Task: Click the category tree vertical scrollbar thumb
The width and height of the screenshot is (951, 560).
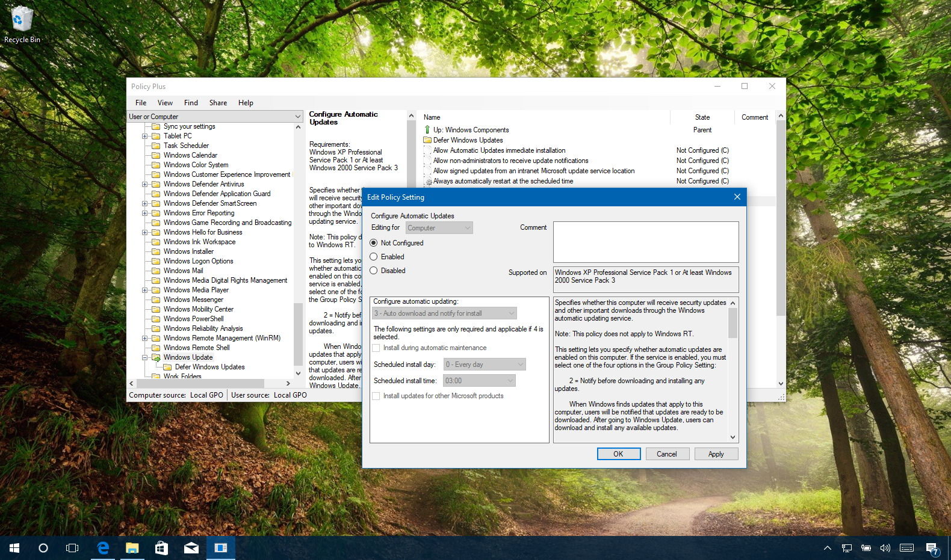Action: click(x=298, y=333)
